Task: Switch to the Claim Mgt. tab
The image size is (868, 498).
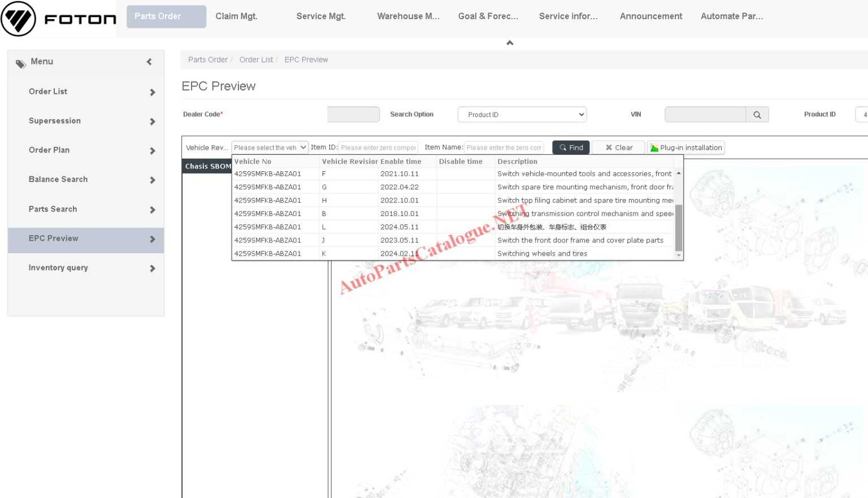Action: pyautogui.click(x=236, y=16)
